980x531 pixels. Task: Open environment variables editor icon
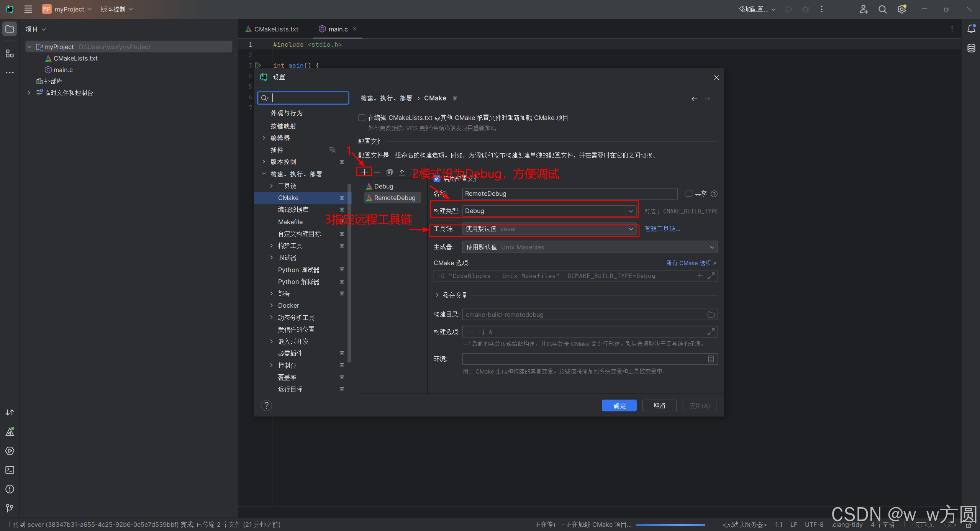point(711,359)
